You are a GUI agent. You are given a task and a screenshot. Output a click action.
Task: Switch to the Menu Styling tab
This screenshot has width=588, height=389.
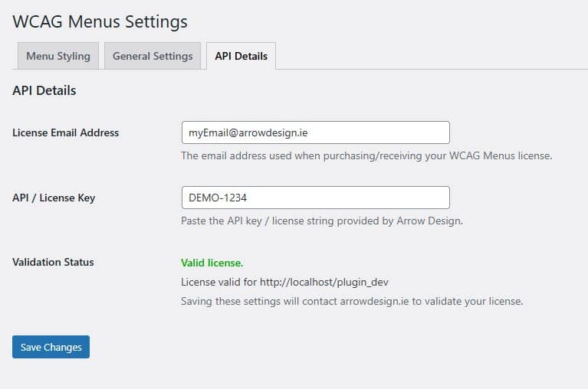58,56
